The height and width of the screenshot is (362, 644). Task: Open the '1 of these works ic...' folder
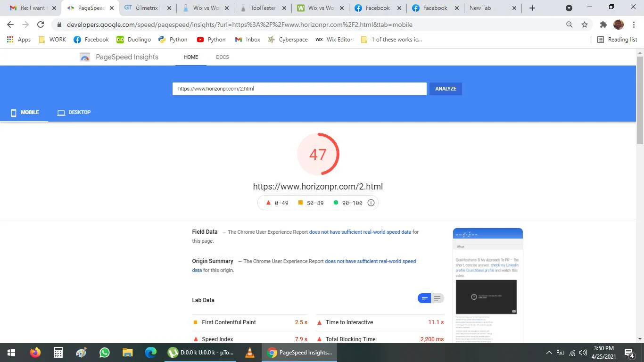tap(391, 40)
